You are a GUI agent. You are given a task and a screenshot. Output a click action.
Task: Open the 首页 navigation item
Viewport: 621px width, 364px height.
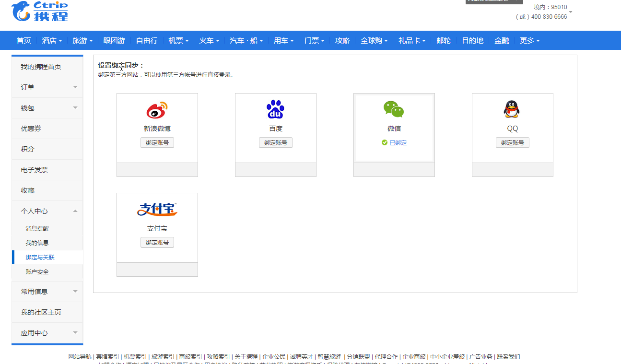pyautogui.click(x=24, y=41)
